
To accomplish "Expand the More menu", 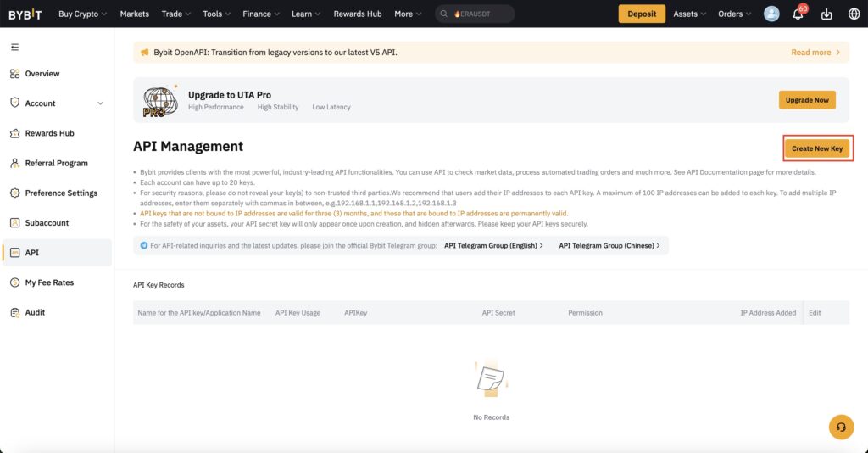I will tap(408, 14).
